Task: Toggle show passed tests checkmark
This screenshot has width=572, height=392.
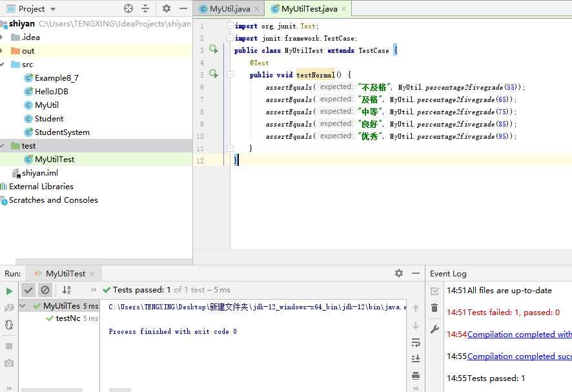Action: click(28, 290)
